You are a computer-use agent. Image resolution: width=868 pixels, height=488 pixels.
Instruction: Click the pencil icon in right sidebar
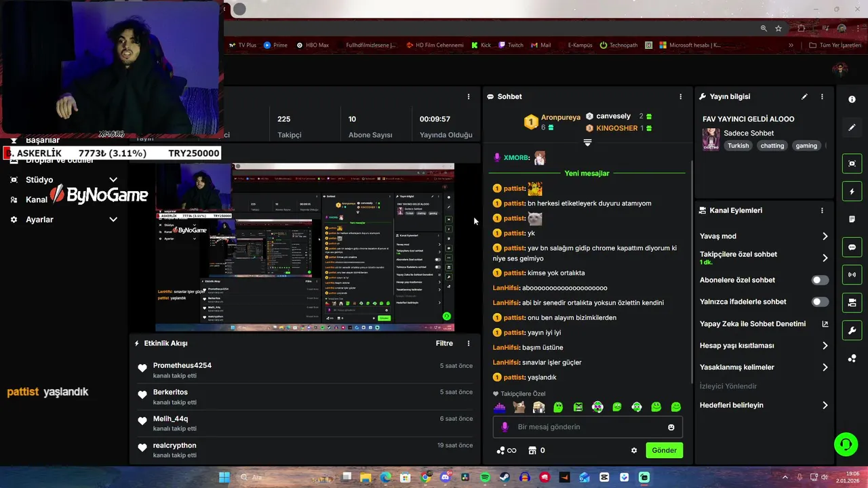click(852, 127)
